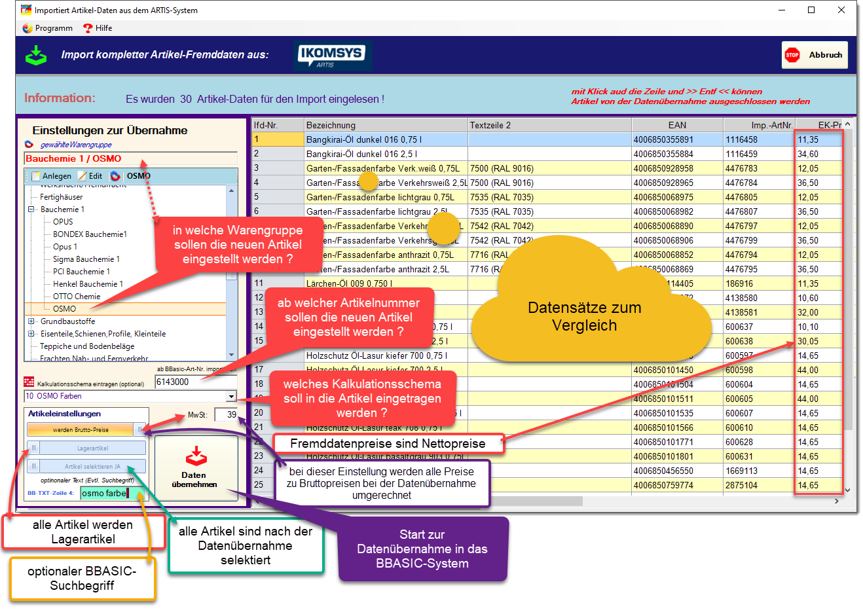The height and width of the screenshot is (616, 863).
Task: Toggle the Artikel selektieren JA switch
Action: coord(34,466)
